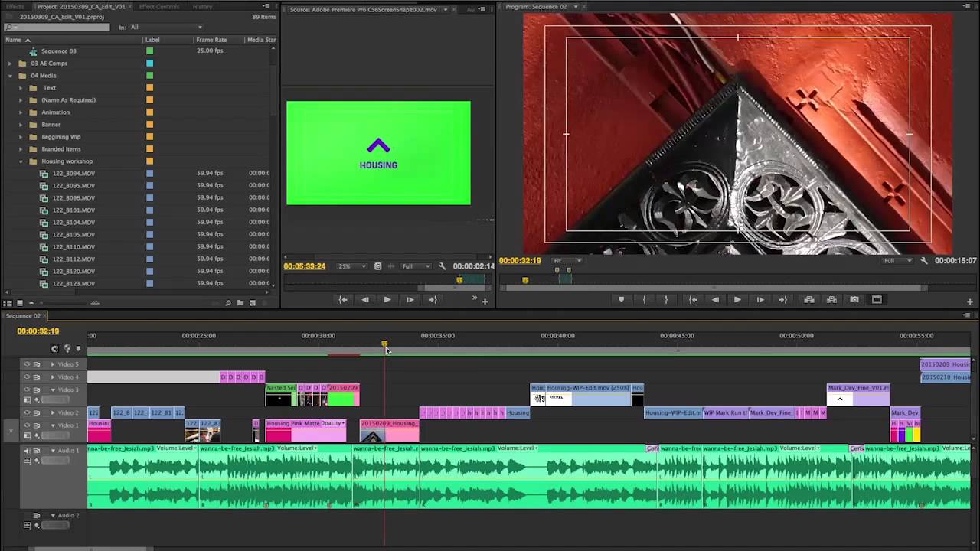
Task: Step forward one frame in Source monitor
Action: pyautogui.click(x=410, y=300)
